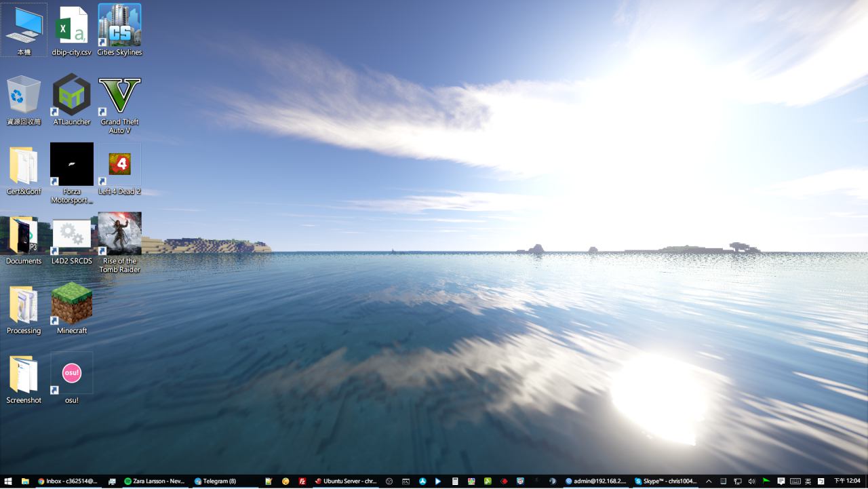Select the osu! desktop shortcut
The image size is (868, 489).
72,378
